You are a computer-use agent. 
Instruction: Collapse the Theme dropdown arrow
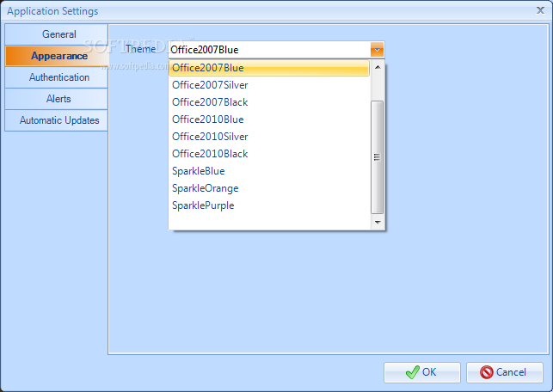tap(377, 50)
